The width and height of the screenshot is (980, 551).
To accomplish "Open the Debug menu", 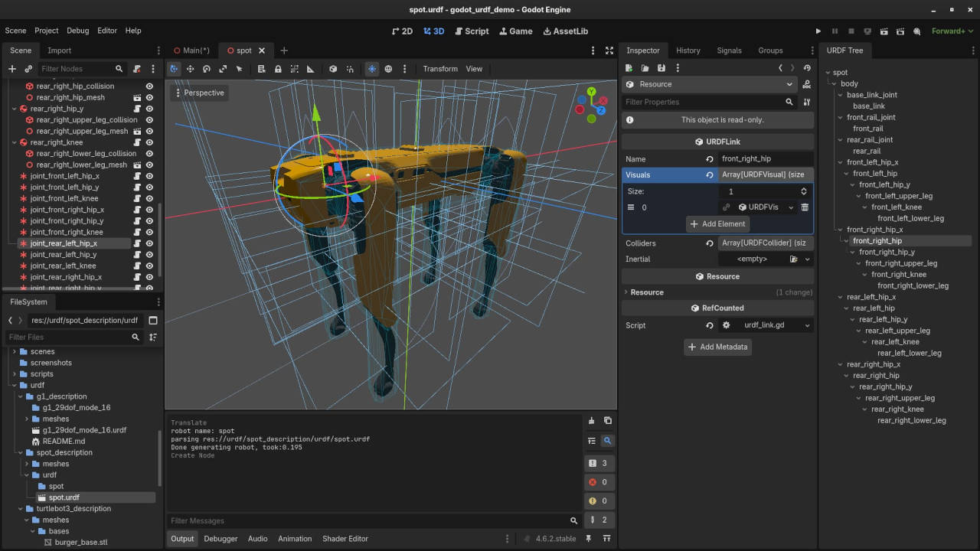I will [x=78, y=31].
